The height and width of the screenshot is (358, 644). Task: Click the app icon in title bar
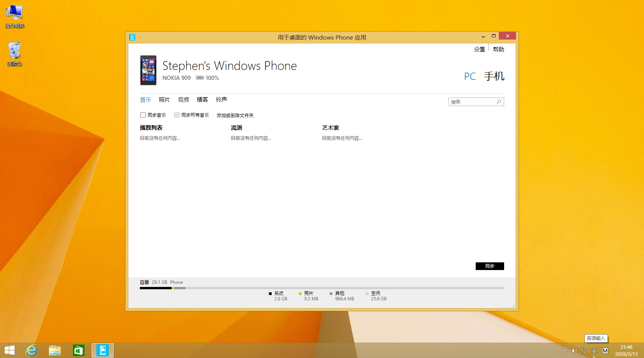pos(132,37)
